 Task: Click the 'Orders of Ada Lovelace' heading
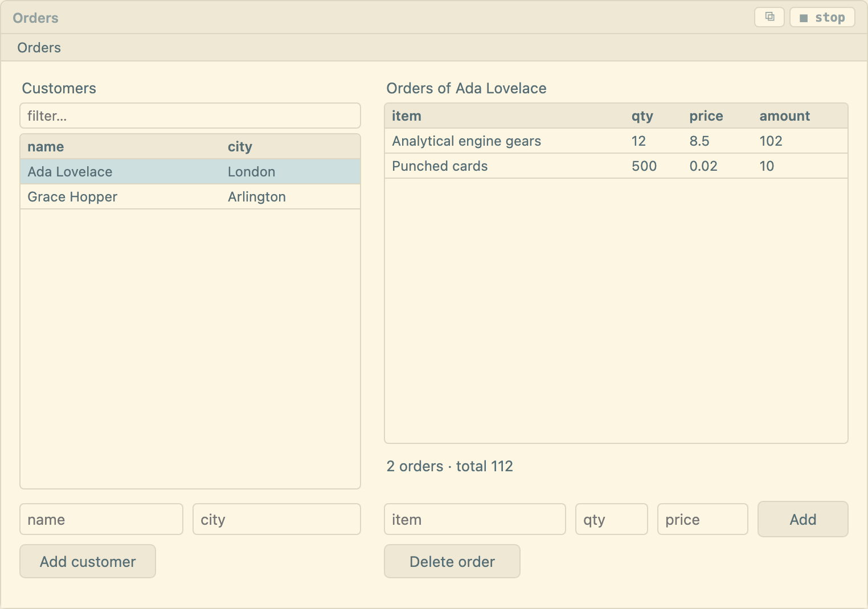pos(466,88)
